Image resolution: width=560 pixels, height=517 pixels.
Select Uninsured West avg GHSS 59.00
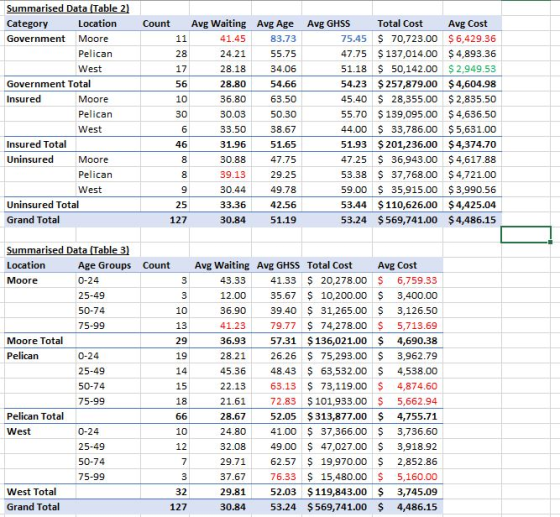click(354, 190)
